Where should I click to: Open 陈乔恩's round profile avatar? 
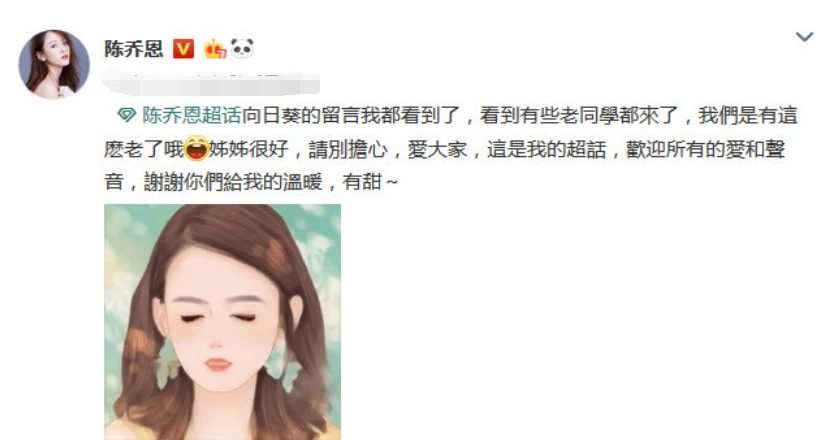54,65
